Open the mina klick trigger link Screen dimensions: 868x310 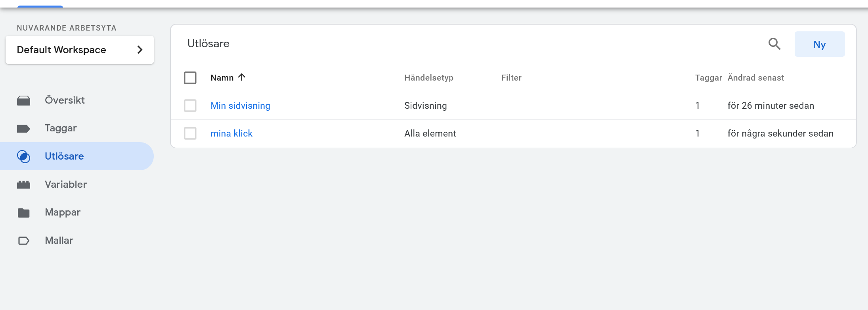click(x=231, y=133)
